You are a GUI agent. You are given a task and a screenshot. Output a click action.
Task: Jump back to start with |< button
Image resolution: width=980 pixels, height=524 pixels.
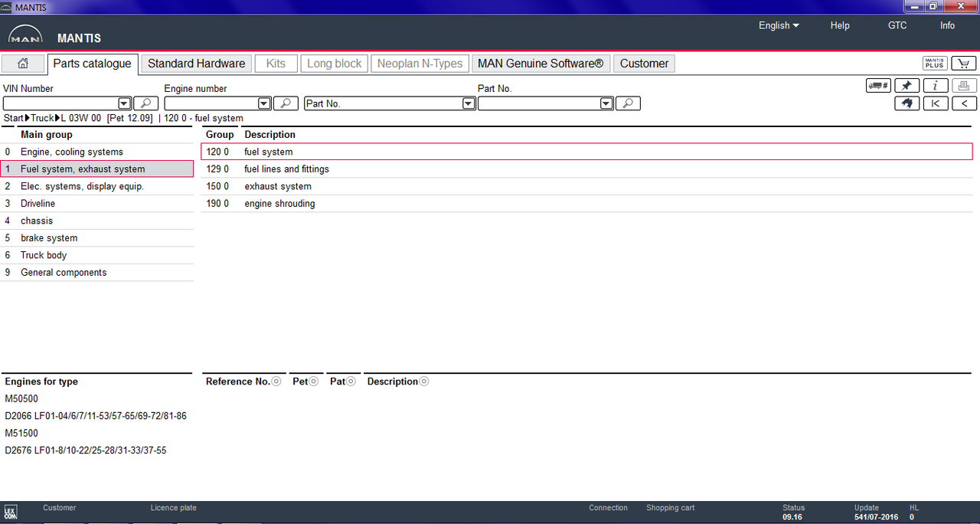tap(936, 103)
